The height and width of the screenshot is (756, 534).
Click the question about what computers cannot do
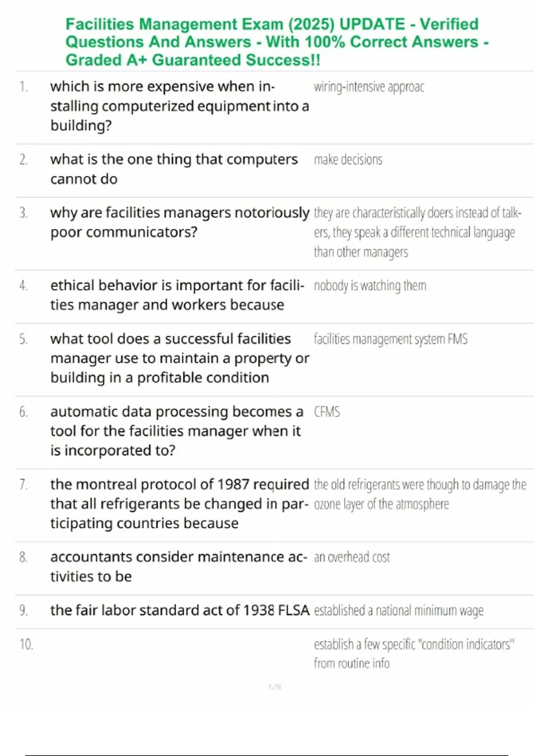point(174,169)
